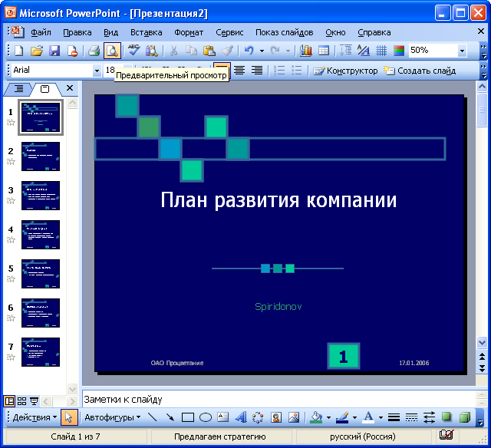Click the Создать слайд button
This screenshot has width=491, height=448.
coord(420,71)
